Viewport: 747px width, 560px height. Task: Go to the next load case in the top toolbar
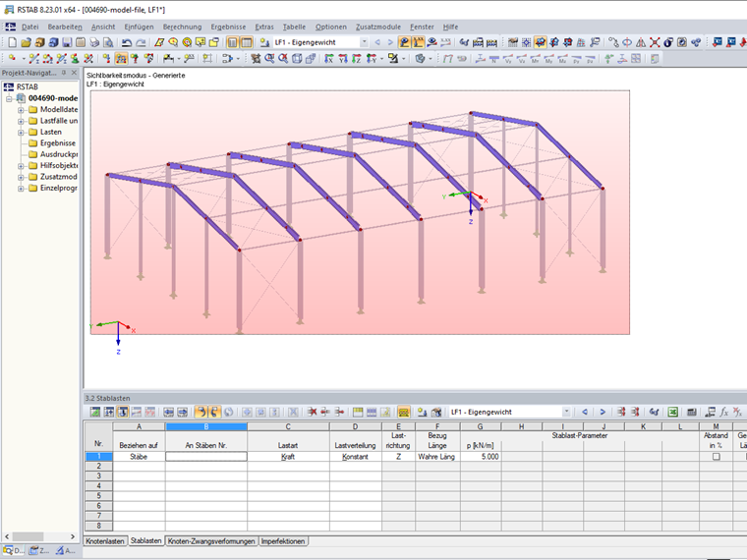coord(390,42)
